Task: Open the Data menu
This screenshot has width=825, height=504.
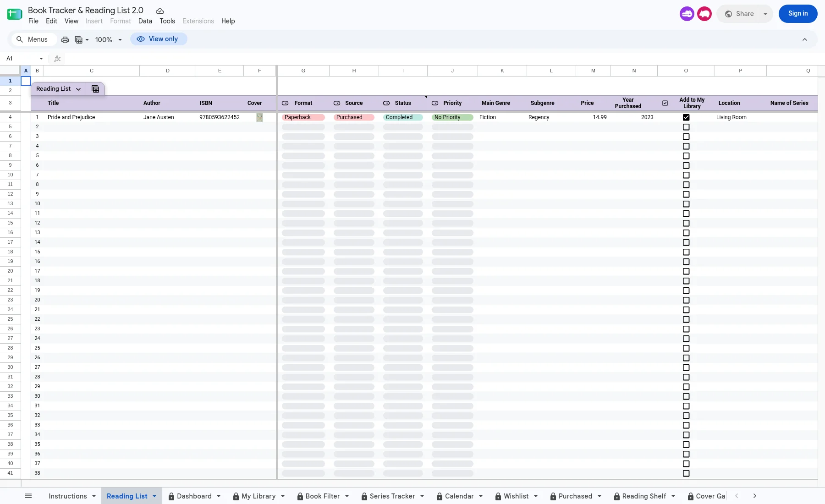Action: pos(145,21)
